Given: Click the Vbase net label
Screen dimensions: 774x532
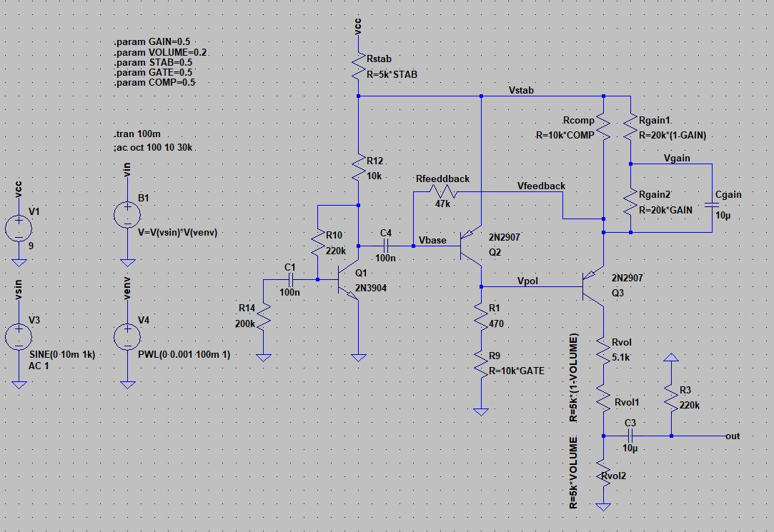Looking at the screenshot, I should [432, 240].
